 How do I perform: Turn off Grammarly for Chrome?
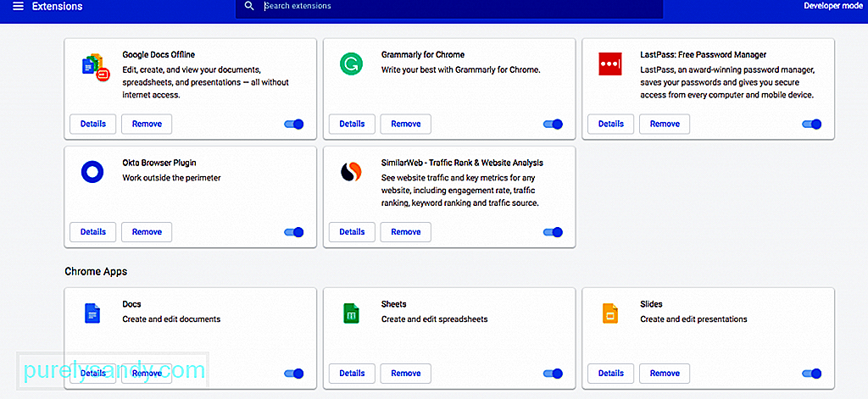(553, 124)
